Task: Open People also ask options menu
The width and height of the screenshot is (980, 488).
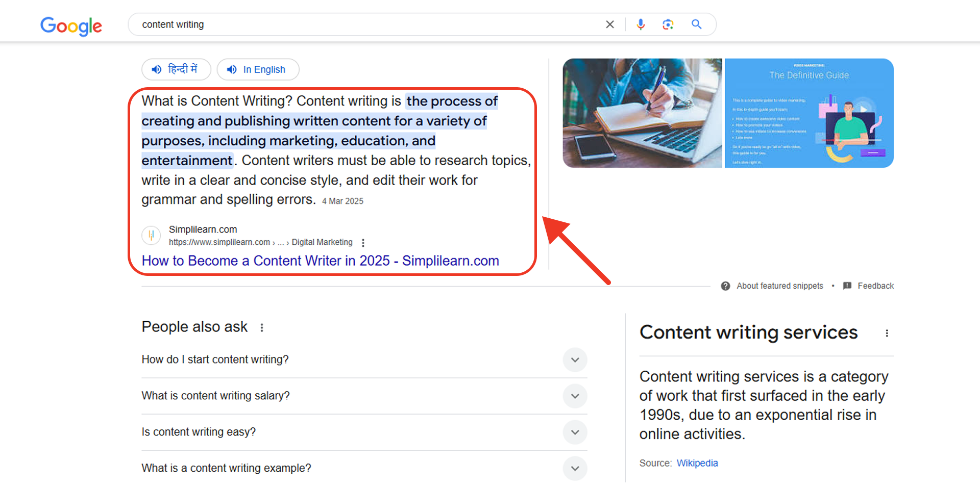Action: tap(262, 327)
